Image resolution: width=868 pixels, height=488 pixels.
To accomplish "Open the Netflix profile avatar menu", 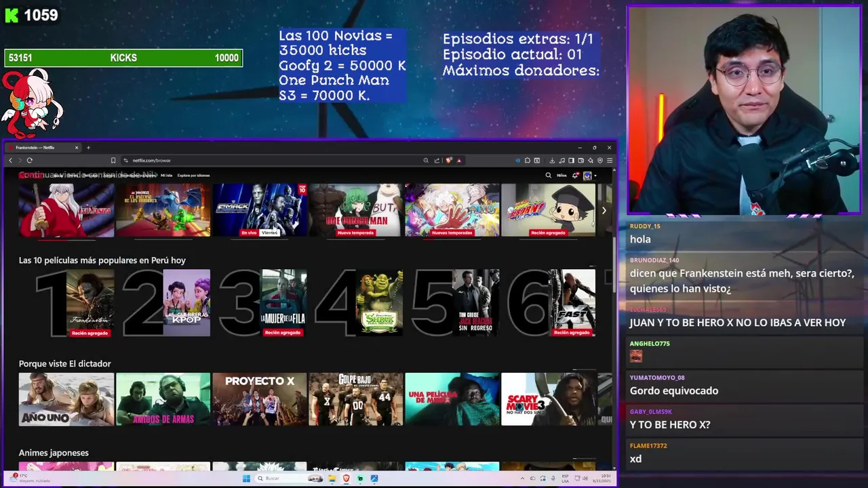I will [589, 176].
